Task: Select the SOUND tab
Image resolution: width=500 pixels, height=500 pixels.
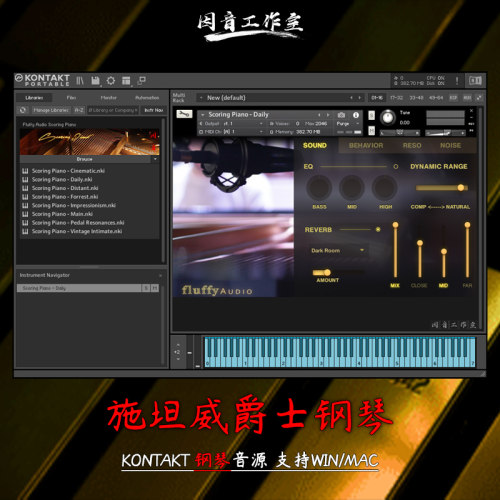Action: click(315, 145)
